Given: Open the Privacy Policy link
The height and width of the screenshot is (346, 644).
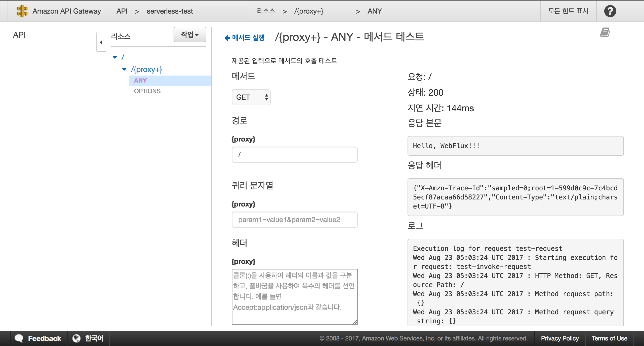Looking at the screenshot, I should tap(560, 338).
